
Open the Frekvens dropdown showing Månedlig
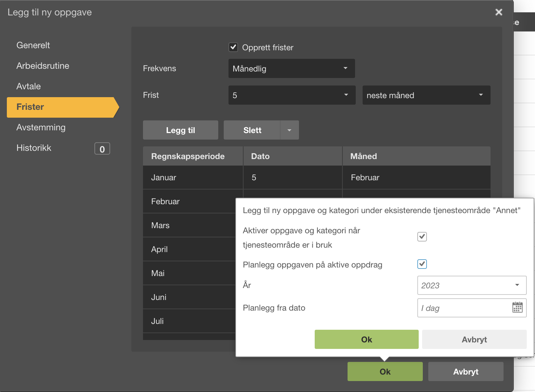point(291,68)
